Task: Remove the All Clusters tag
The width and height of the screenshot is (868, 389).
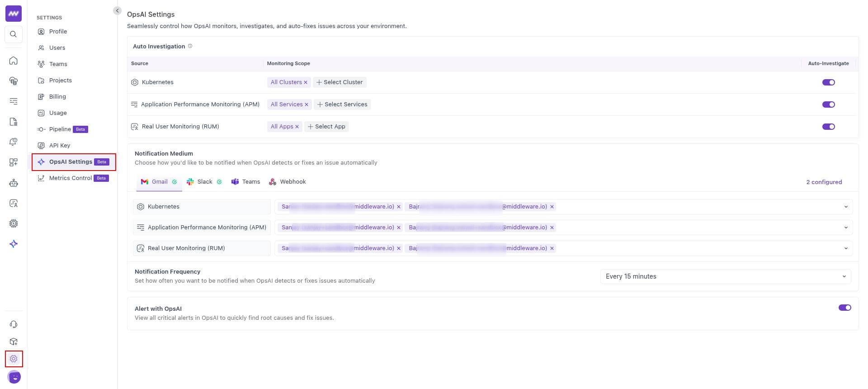Action: click(306, 82)
